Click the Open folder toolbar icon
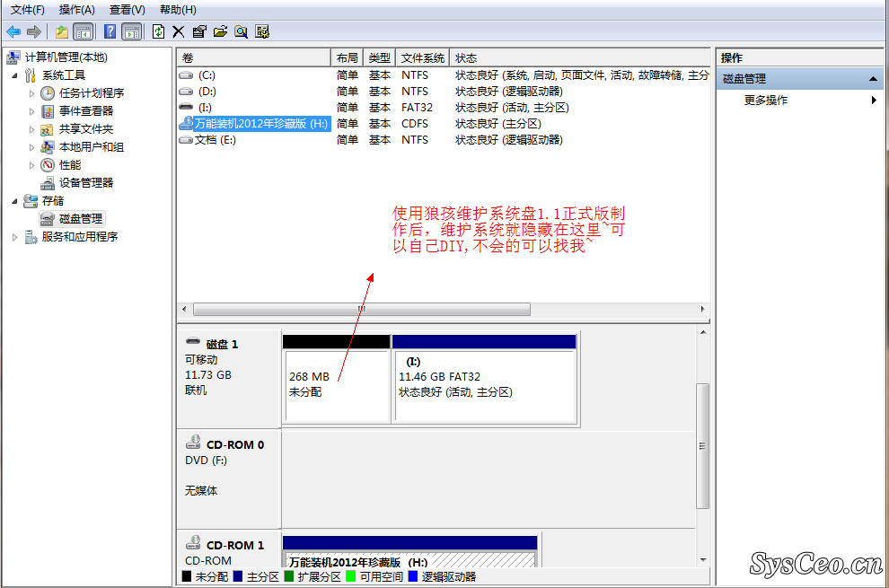Image resolution: width=889 pixels, height=588 pixels. click(x=220, y=31)
